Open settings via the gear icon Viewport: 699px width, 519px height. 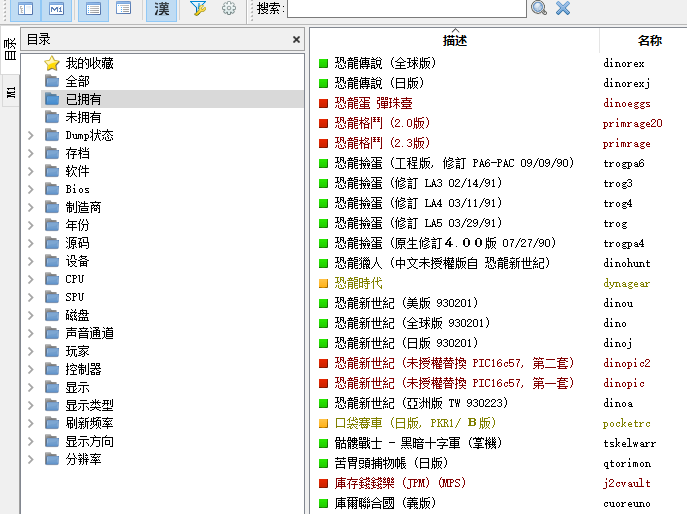[x=229, y=9]
